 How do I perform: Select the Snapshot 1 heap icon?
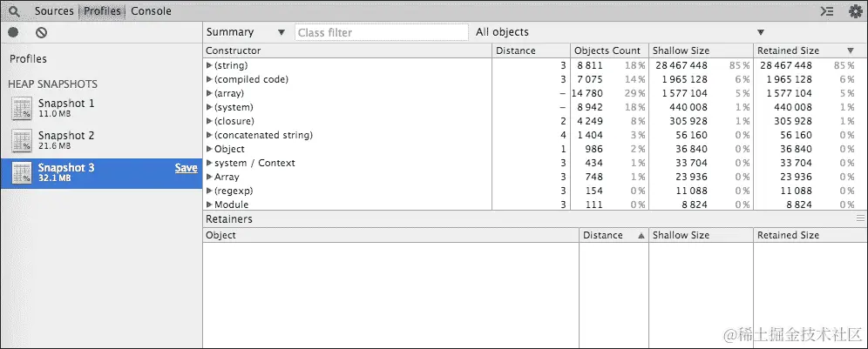22,108
